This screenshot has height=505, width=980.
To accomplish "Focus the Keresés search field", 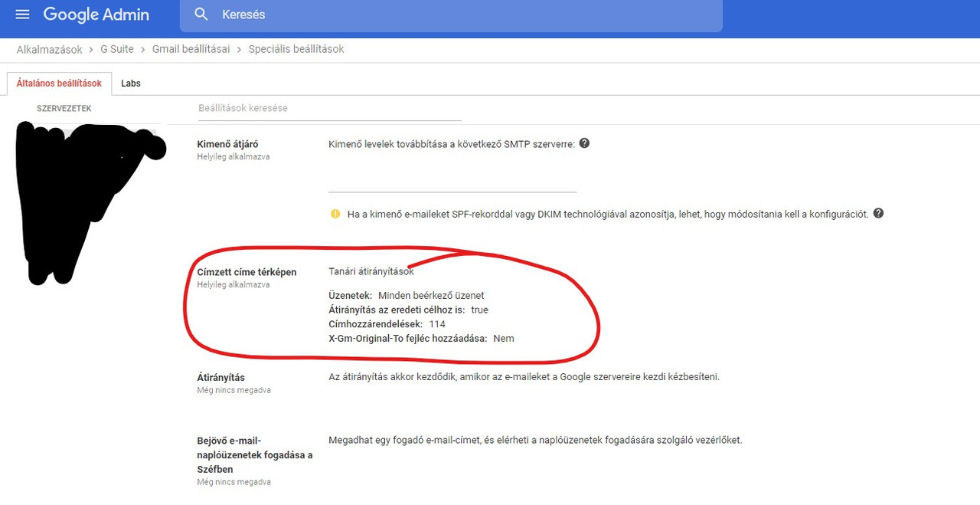I will [x=451, y=15].
